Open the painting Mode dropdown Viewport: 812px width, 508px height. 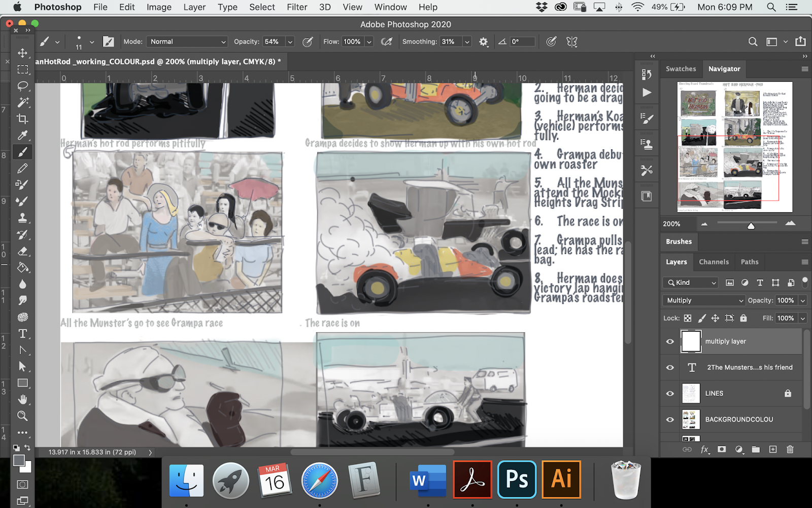[187, 42]
